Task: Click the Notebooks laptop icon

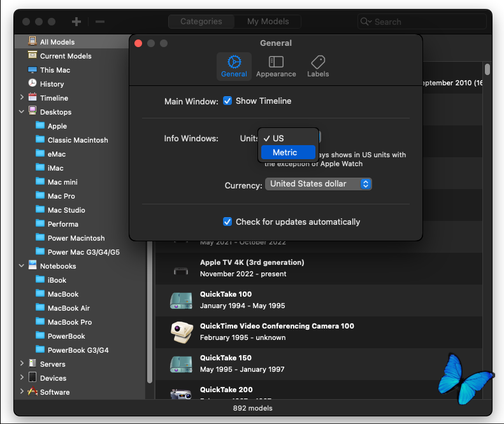Action: pyautogui.click(x=32, y=265)
